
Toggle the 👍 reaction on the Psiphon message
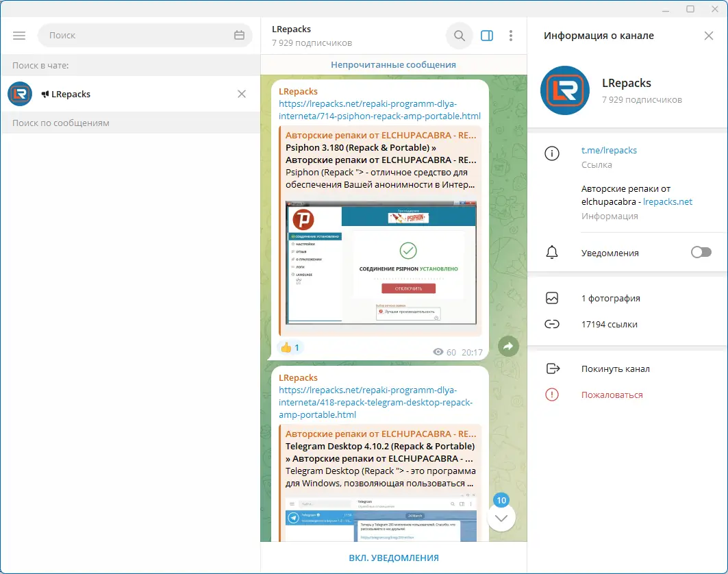(x=289, y=347)
